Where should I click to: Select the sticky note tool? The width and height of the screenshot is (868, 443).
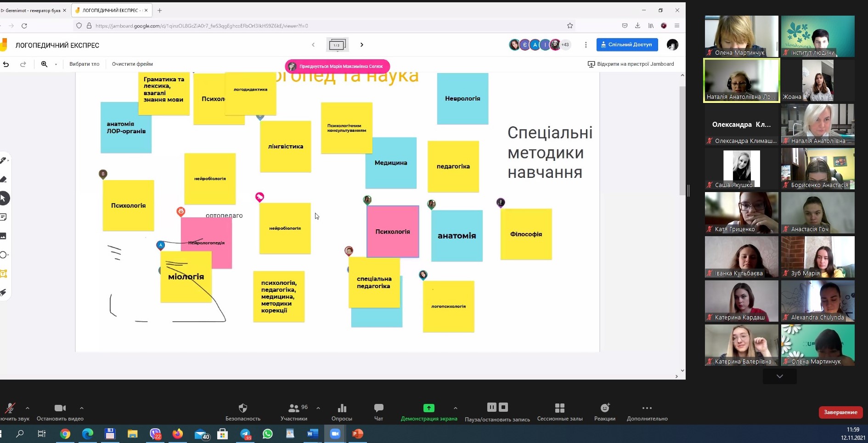point(3,217)
